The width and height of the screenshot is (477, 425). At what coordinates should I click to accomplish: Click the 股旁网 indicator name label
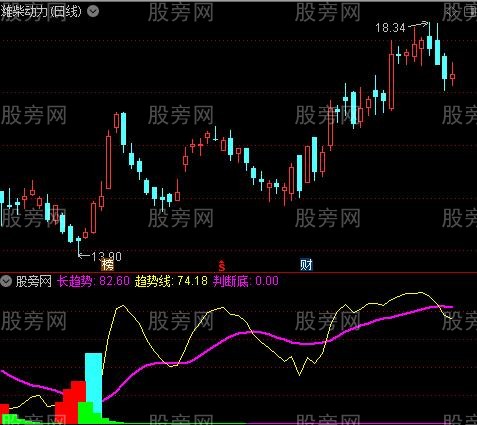click(34, 281)
